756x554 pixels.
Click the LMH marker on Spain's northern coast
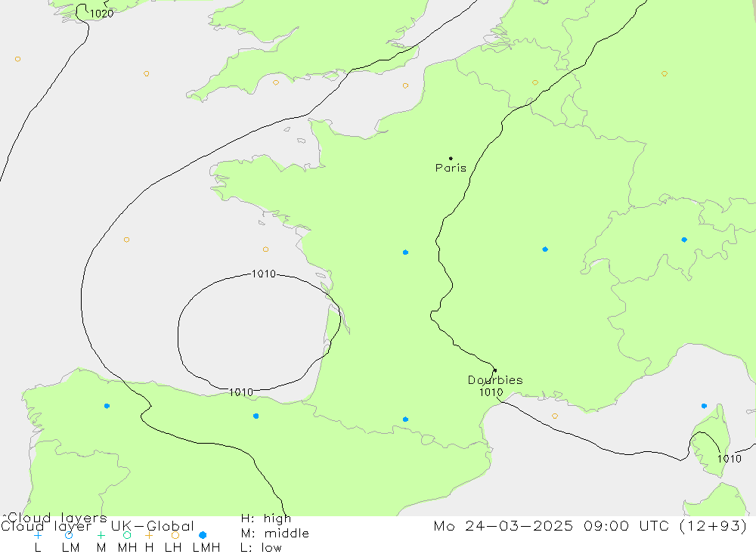[256, 416]
